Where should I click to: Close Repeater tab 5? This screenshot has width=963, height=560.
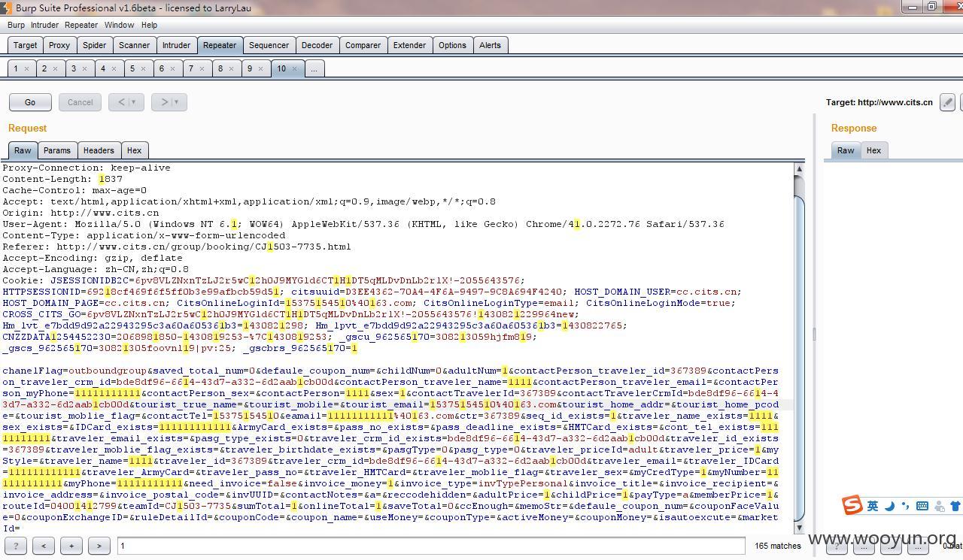point(143,68)
